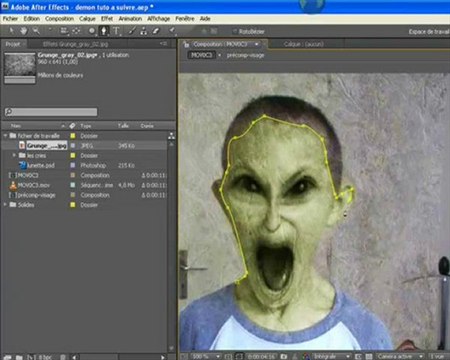Take a snapshot with camera icon
Viewport: 450px width, 360px height.
coord(284,356)
